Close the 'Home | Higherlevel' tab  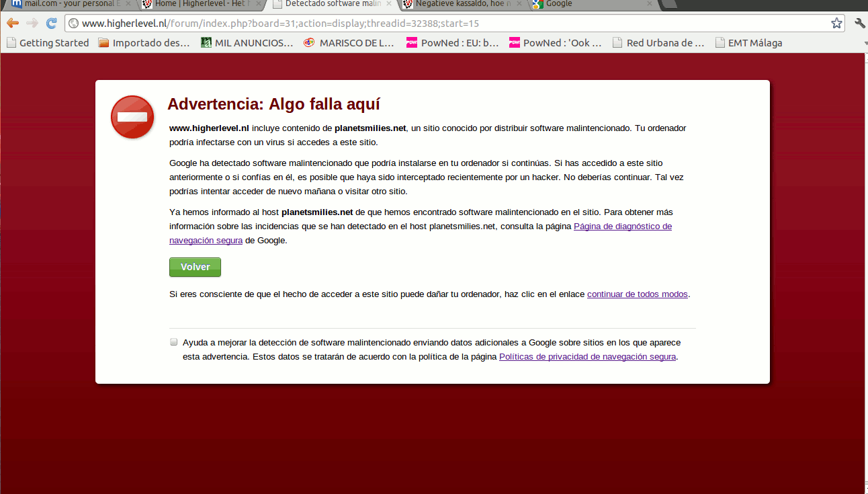(x=258, y=4)
